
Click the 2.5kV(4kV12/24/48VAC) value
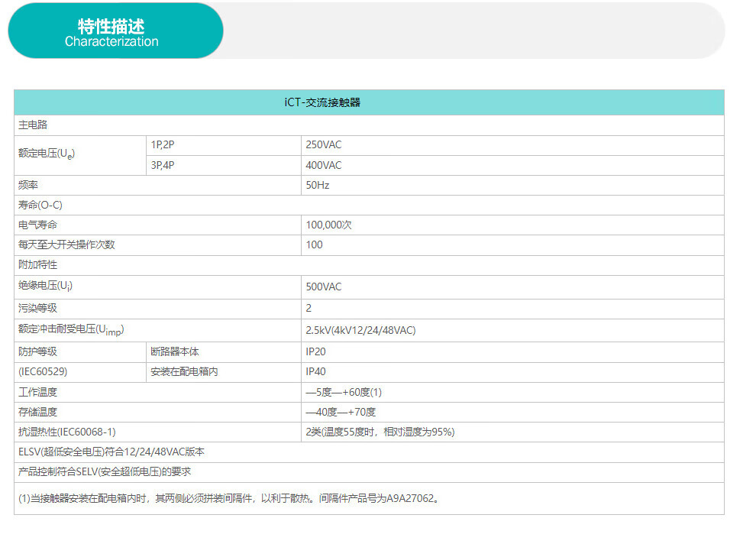point(360,330)
